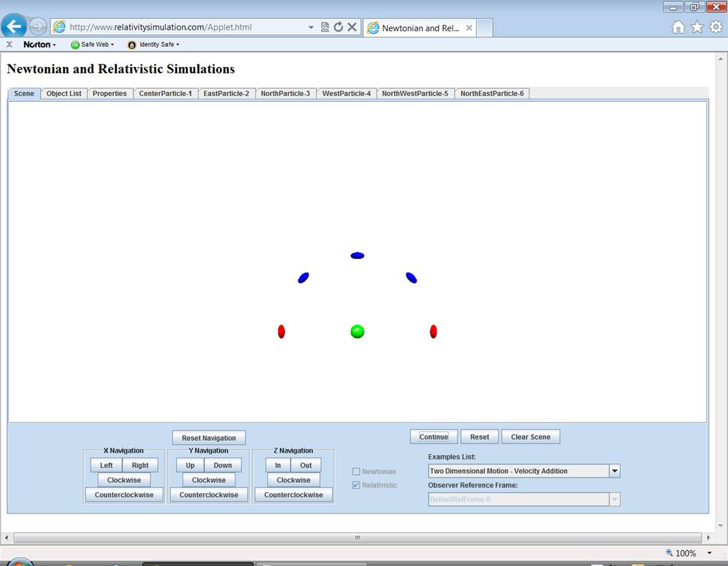Expand the Examples List dropdown
This screenshot has height=566, width=728.
click(614, 471)
